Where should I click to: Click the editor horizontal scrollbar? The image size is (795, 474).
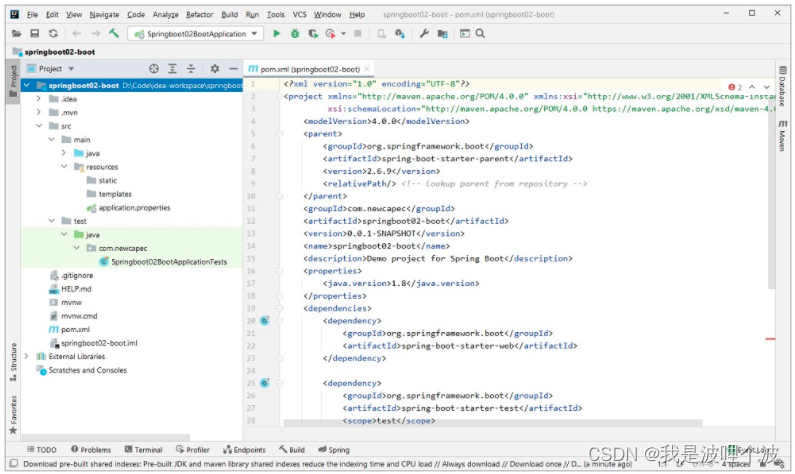coord(492,423)
